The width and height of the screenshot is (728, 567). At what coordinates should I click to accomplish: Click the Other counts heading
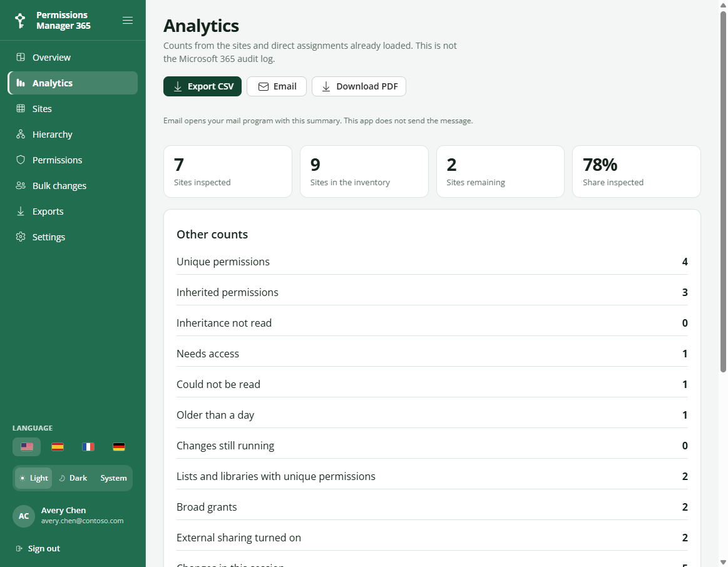[x=212, y=234]
